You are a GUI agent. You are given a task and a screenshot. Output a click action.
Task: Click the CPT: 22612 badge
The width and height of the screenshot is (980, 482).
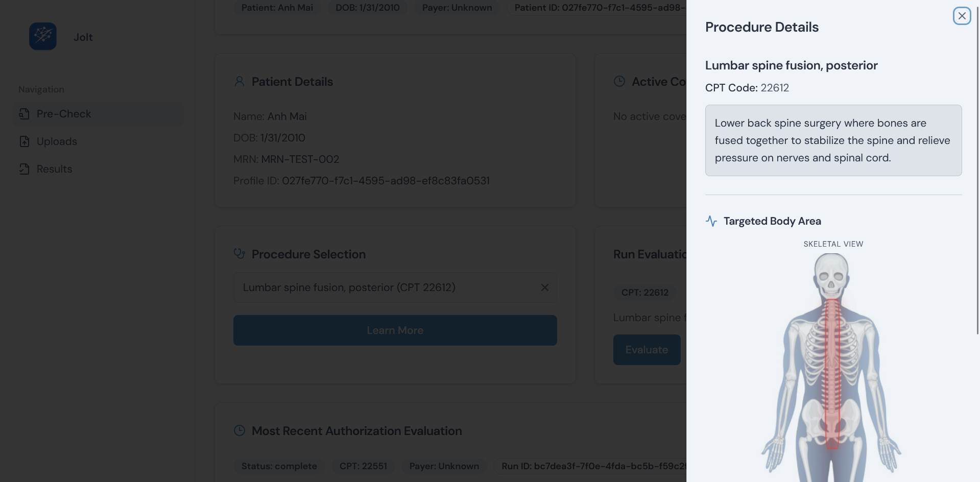[x=644, y=293]
